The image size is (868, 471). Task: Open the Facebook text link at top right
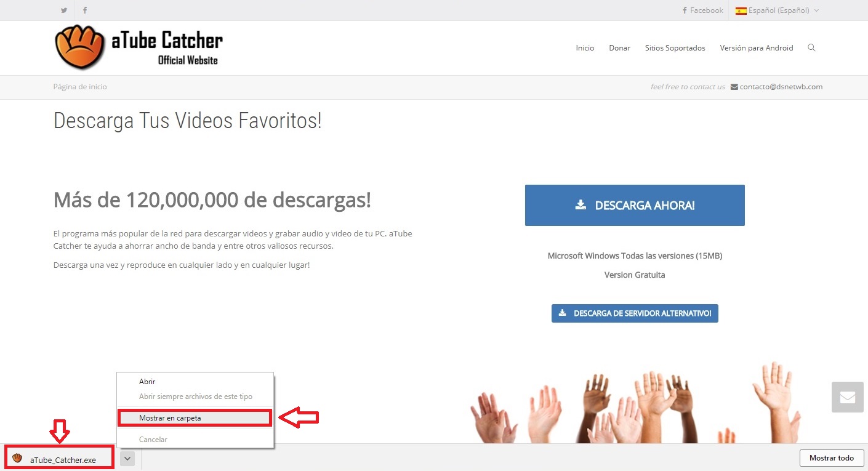tap(706, 10)
